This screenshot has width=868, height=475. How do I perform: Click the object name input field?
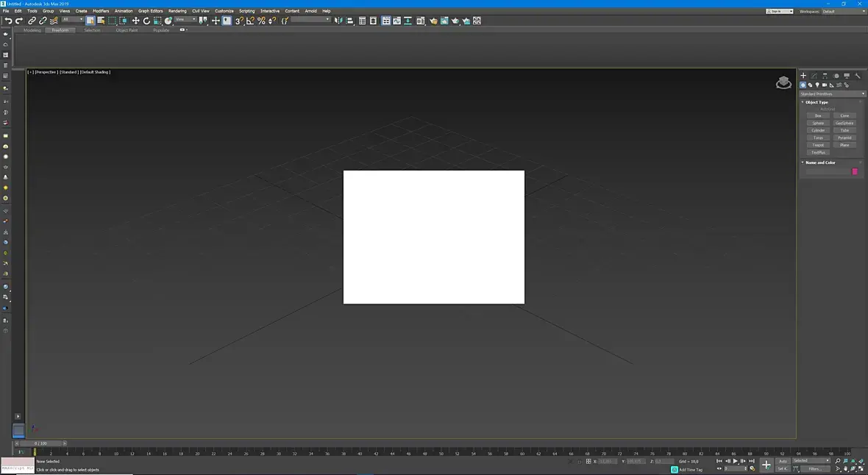828,171
